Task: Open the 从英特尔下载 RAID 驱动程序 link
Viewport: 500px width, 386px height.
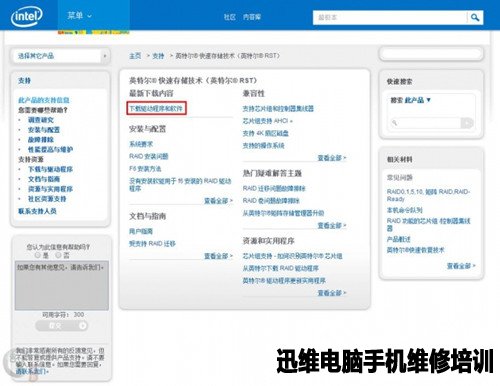Action: [281, 268]
